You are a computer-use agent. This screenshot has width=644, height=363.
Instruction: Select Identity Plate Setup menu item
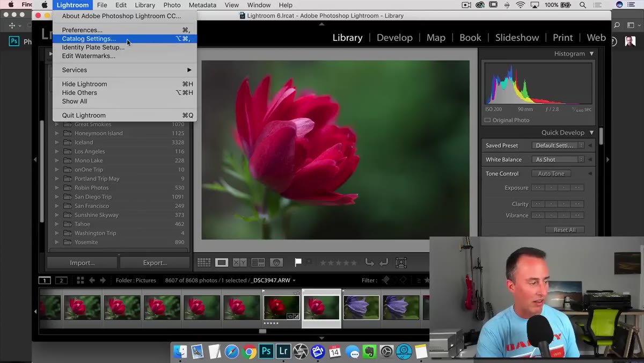125,47
